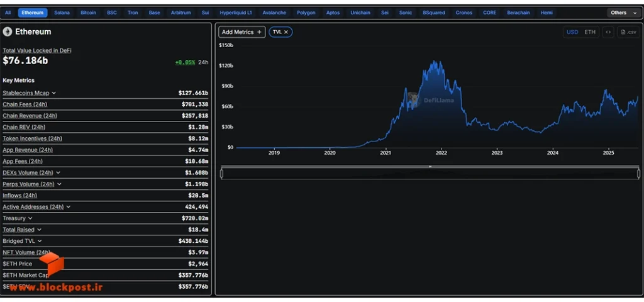Select the BSC chain tab

[112, 13]
